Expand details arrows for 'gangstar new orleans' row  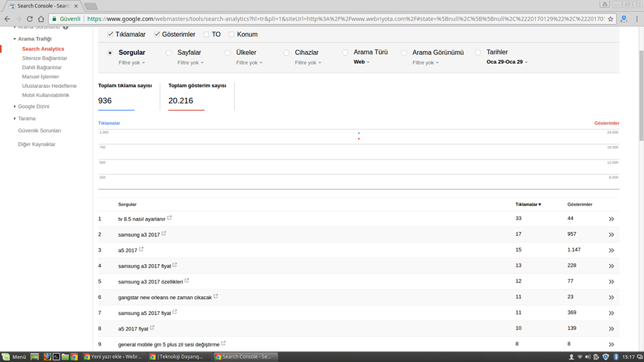pyautogui.click(x=611, y=298)
